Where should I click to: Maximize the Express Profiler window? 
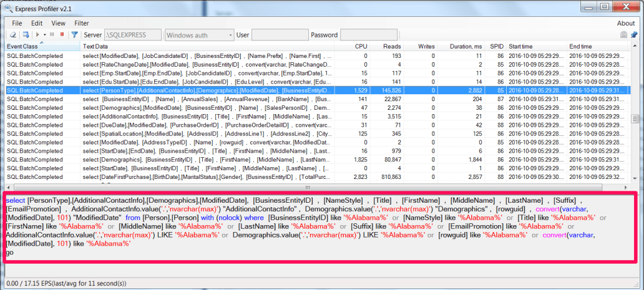[605, 6]
